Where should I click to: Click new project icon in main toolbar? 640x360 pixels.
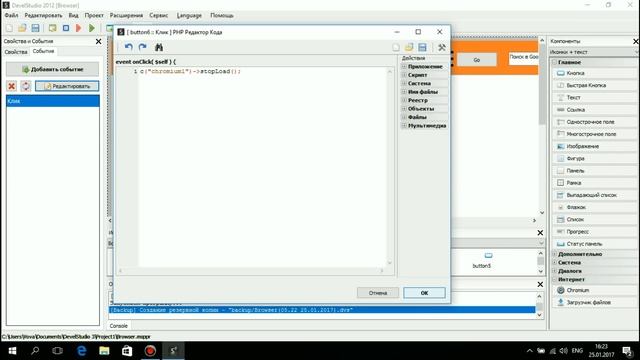pyautogui.click(x=9, y=28)
